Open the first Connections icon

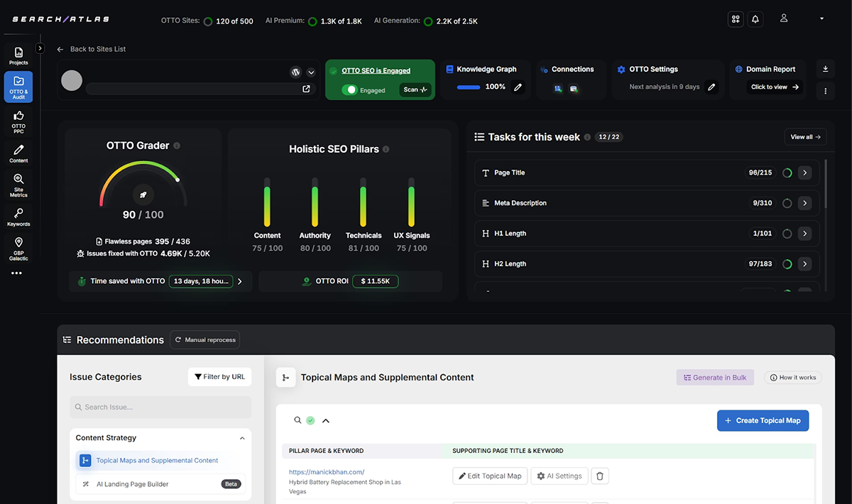[x=559, y=88]
